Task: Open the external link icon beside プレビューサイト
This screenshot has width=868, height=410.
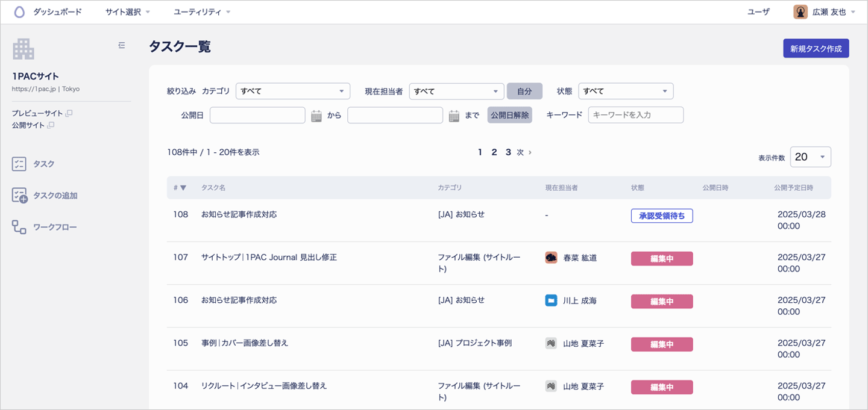Action: 69,113
